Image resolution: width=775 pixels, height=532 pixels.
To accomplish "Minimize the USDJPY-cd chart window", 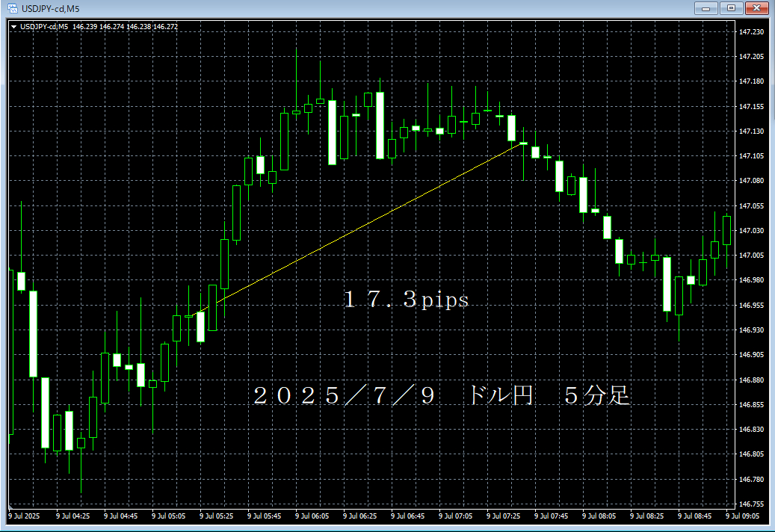I will [x=706, y=8].
